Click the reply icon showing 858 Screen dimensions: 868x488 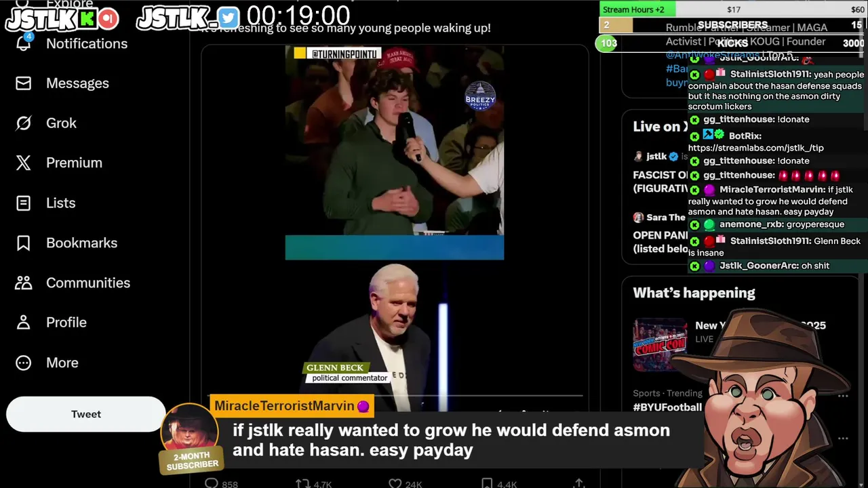tap(212, 483)
